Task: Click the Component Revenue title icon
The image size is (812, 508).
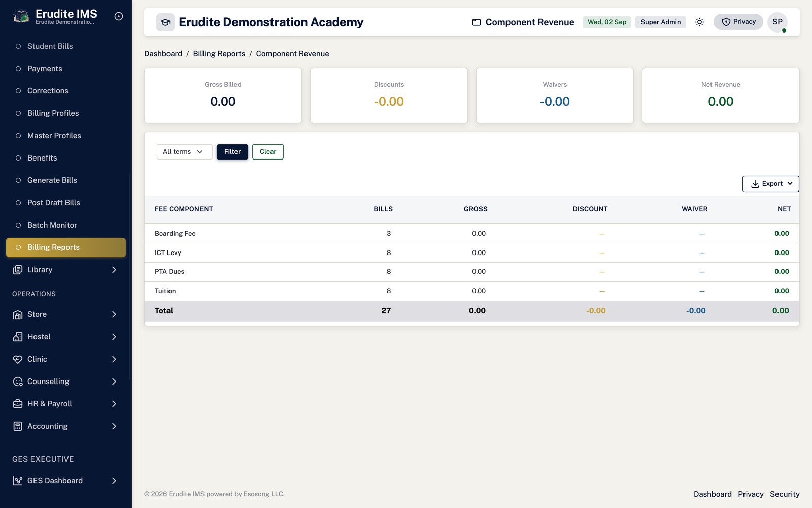Action: point(477,22)
